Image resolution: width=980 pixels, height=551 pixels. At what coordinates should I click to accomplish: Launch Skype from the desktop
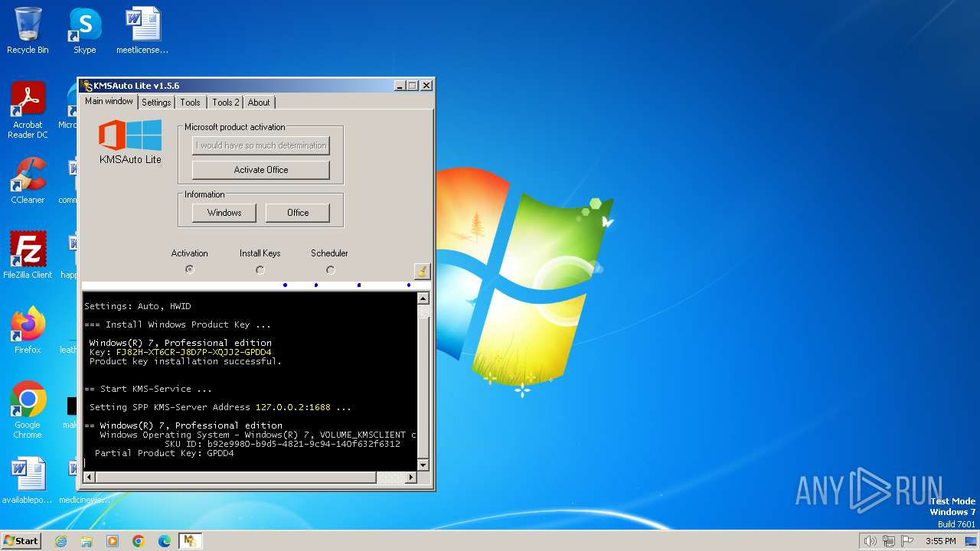coord(84,31)
